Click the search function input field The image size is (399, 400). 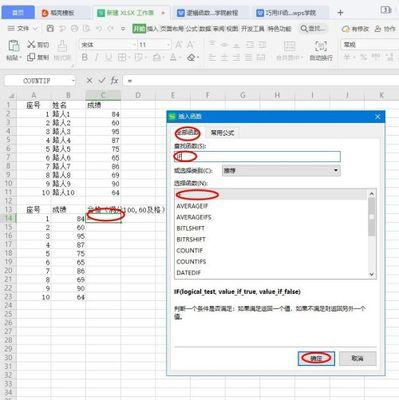click(x=257, y=156)
